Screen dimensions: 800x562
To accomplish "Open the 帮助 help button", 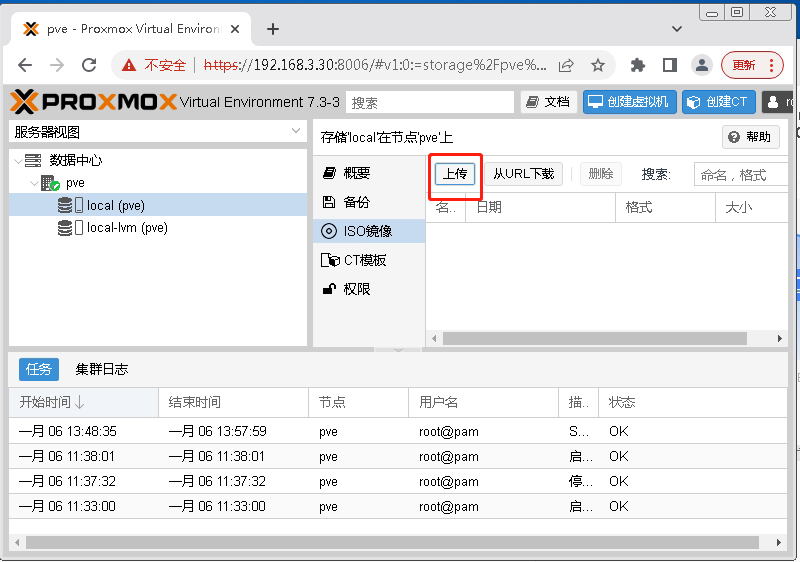I will (751, 137).
